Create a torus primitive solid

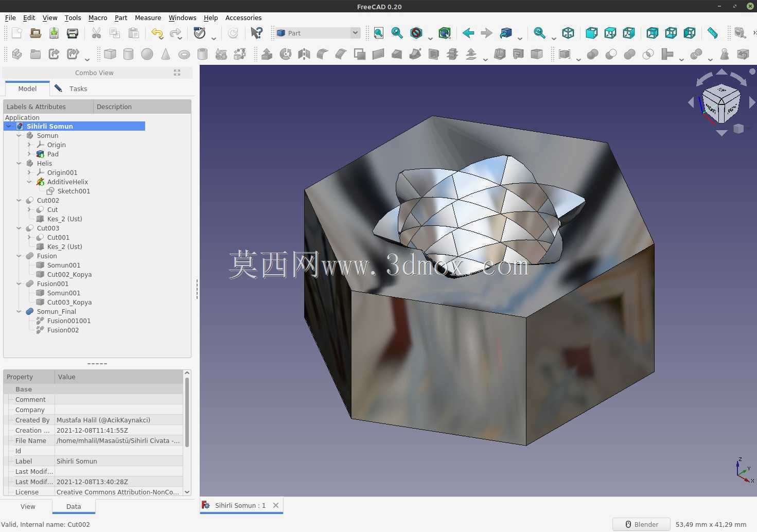click(184, 54)
